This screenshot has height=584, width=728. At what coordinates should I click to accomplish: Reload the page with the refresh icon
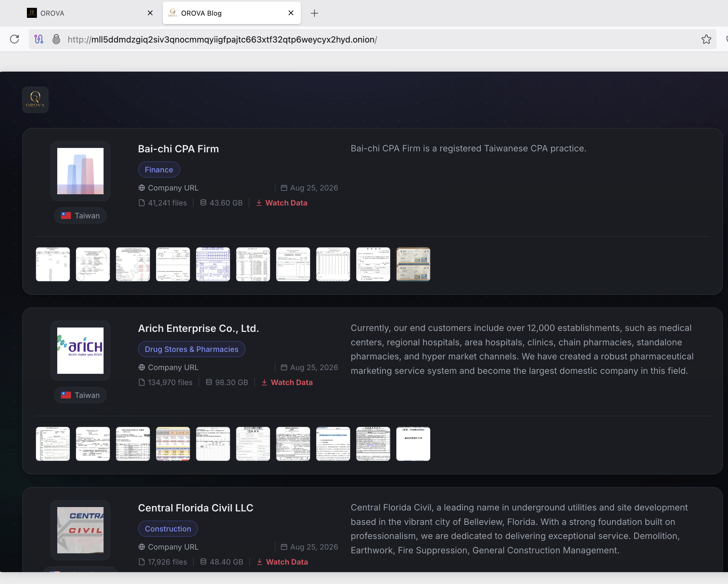click(x=14, y=39)
